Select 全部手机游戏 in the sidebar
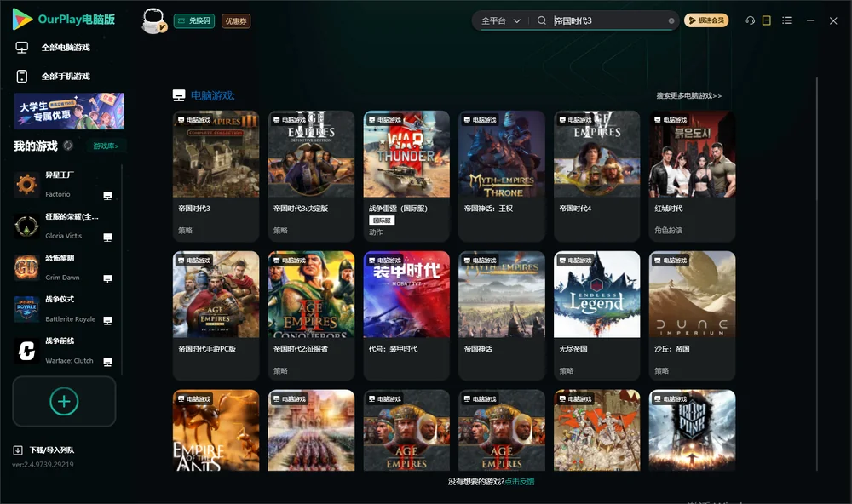Screen dimensions: 852x504 point(66,76)
